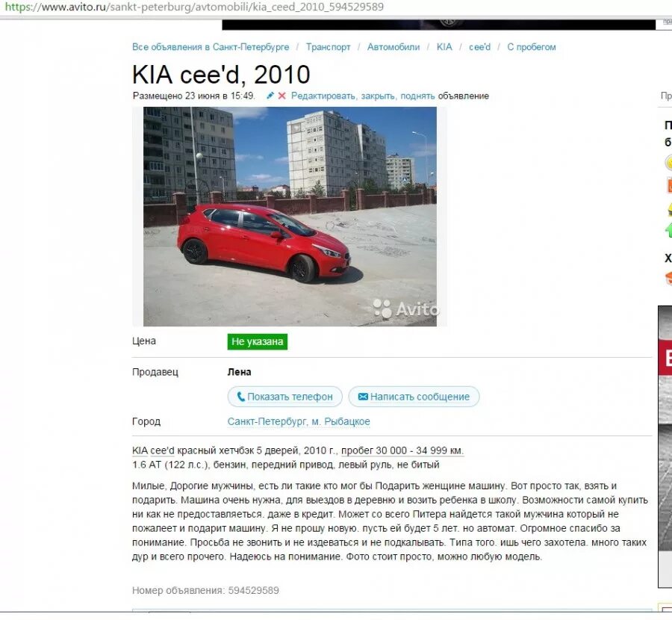Click the red X close-listing icon
Image resolution: width=672 pixels, height=620 pixels.
click(x=282, y=96)
